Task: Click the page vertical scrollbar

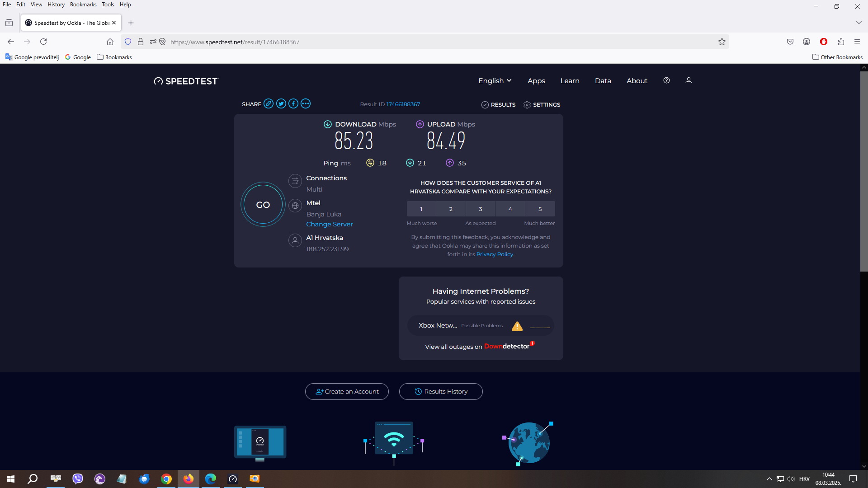Action: pyautogui.click(x=864, y=171)
